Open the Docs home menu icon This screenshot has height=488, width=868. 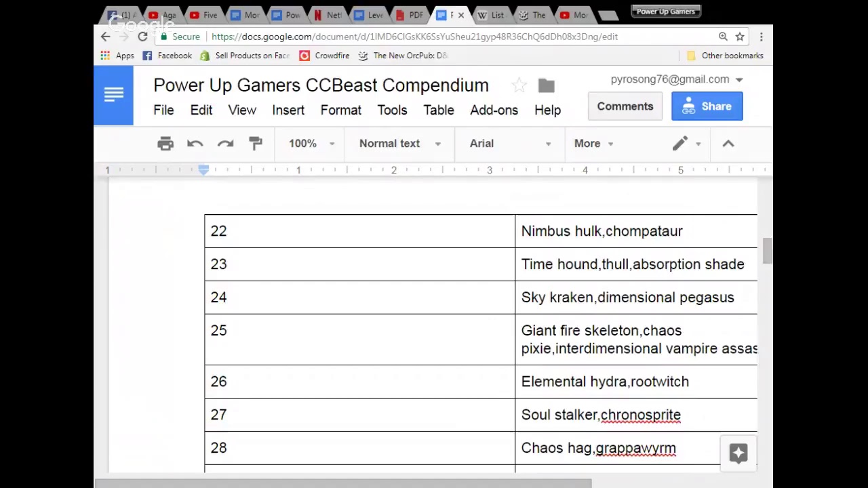(x=113, y=96)
